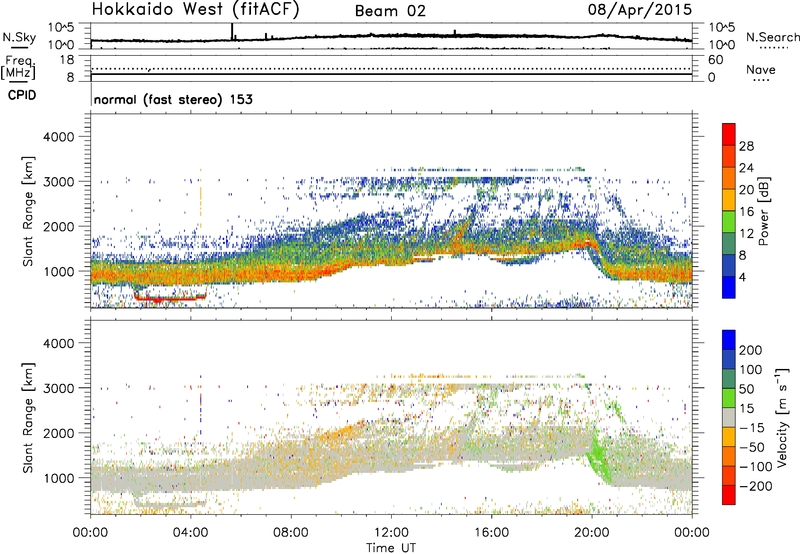The height and width of the screenshot is (554, 800).
Task: Click power panel 'Slant Range [km]' label
Action: (28, 212)
